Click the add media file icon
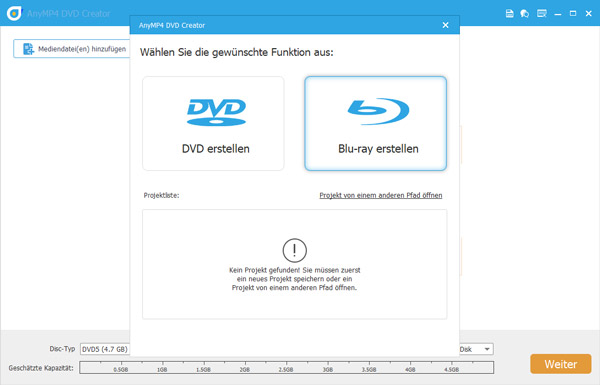The height and width of the screenshot is (385, 600). tap(28, 49)
